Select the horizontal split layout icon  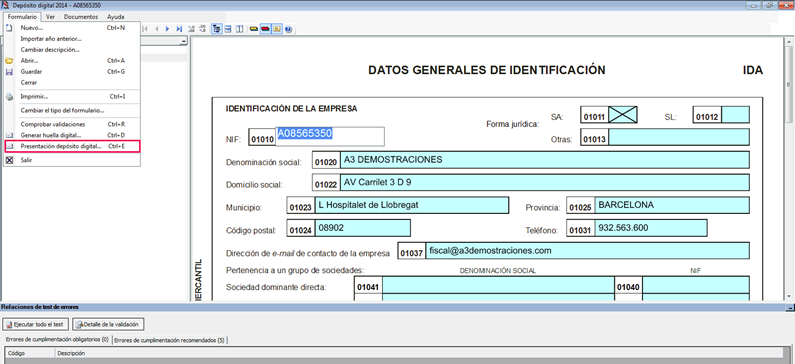(x=228, y=29)
